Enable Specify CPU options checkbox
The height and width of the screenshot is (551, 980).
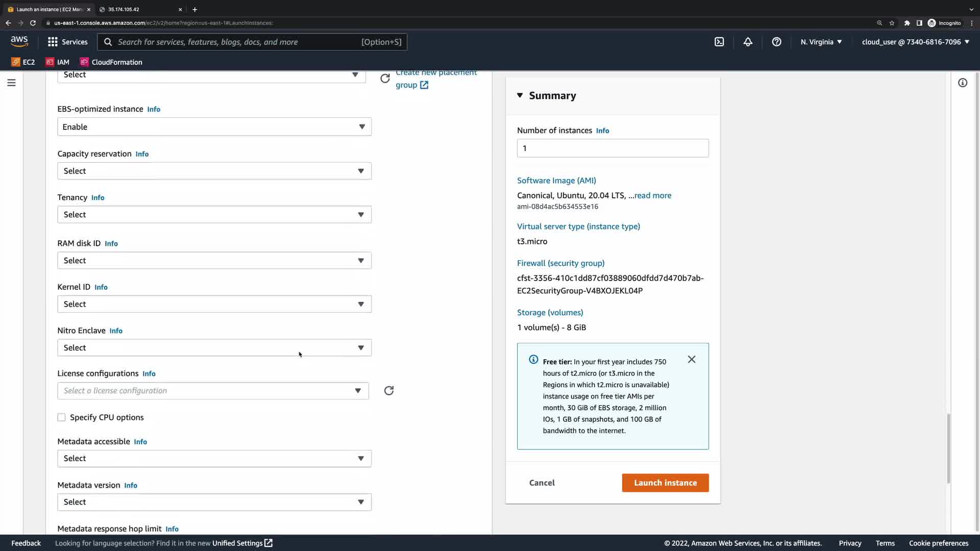[x=62, y=417]
